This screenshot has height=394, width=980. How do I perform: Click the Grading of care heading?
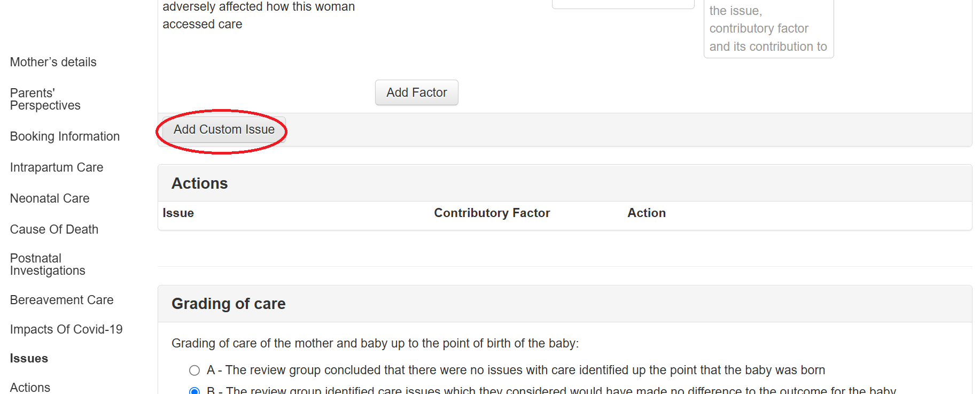228,304
